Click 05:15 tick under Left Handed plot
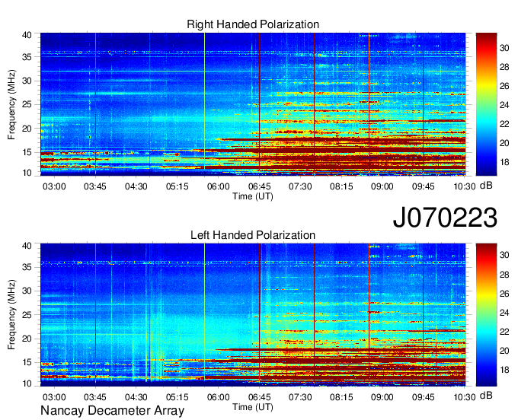The height and width of the screenshot is (420, 518). click(177, 397)
